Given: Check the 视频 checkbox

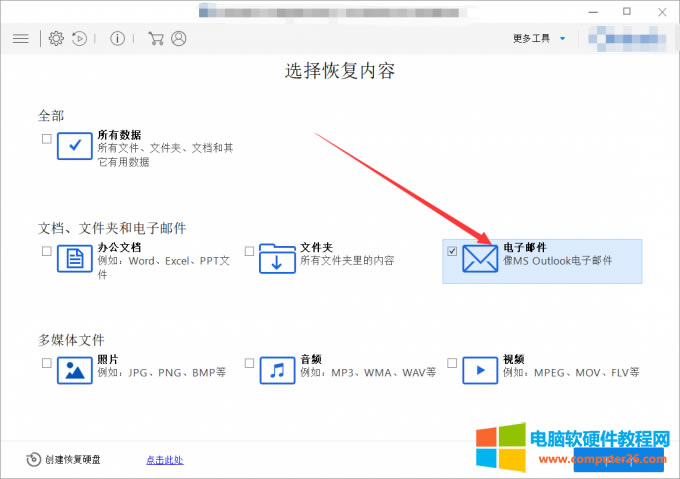Looking at the screenshot, I should [x=452, y=362].
